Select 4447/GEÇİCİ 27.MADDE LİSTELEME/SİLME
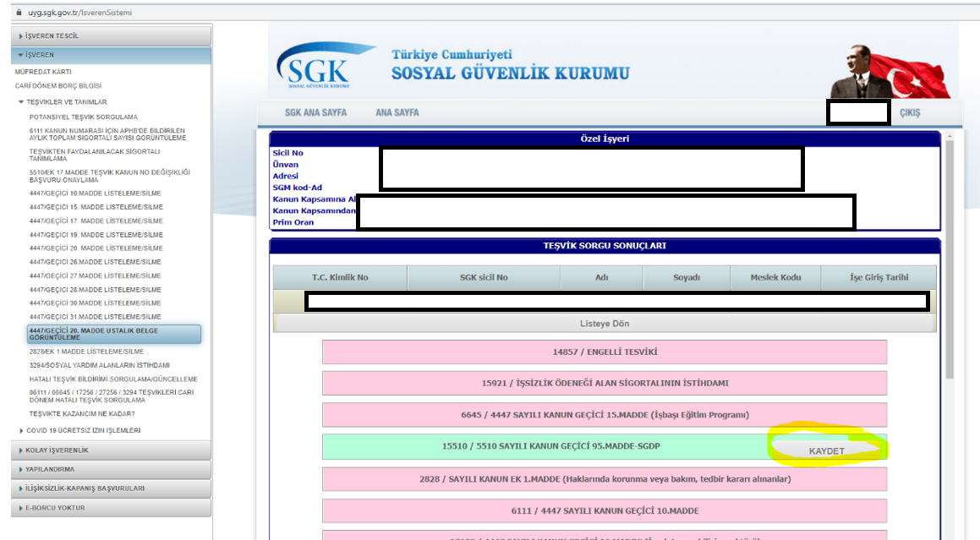Screen dimensions: 980x540 point(95,275)
